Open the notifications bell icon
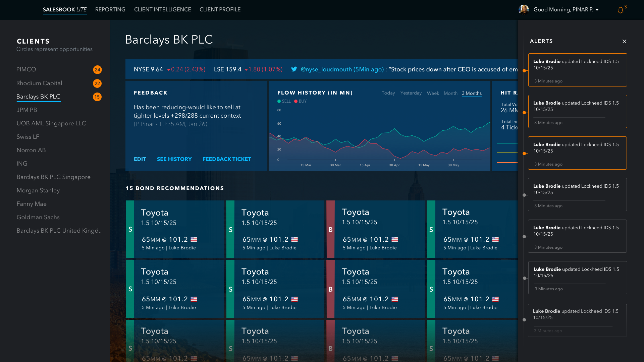This screenshot has width=644, height=362. (x=621, y=10)
